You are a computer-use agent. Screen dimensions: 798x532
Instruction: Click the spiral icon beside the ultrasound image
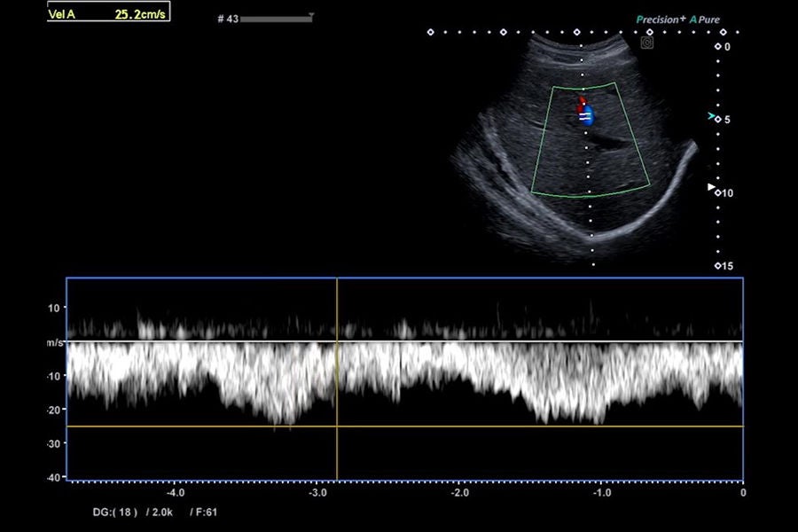(x=647, y=43)
